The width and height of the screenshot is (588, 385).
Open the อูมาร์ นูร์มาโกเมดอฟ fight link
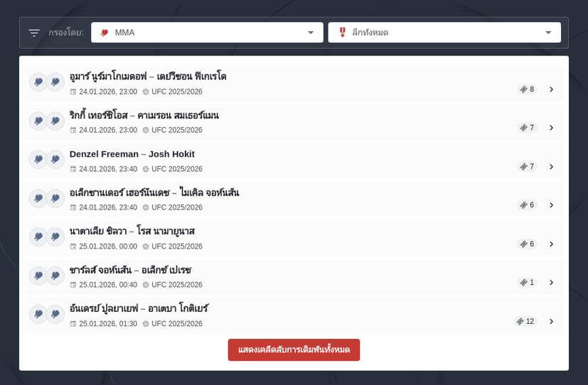click(x=148, y=77)
